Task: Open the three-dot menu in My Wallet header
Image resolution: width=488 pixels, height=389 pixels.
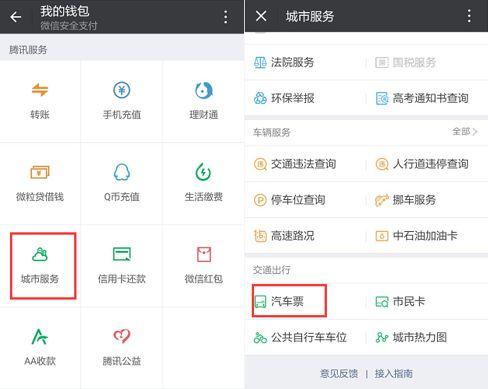Action: click(x=226, y=17)
